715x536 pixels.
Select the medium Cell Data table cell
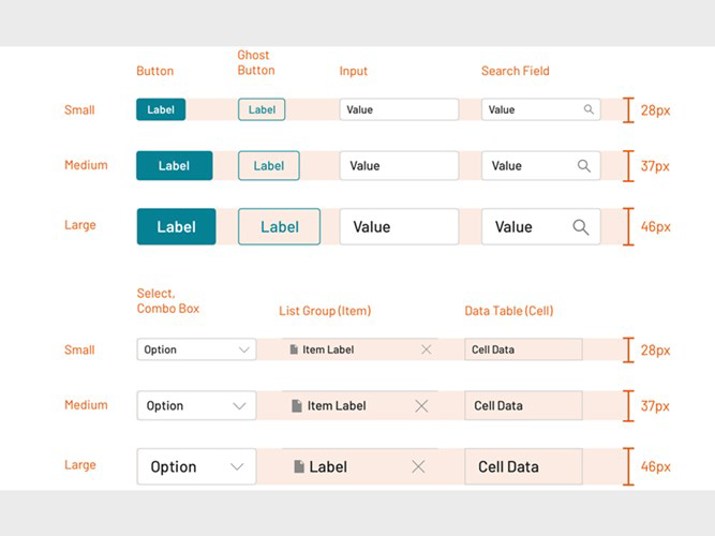(x=523, y=406)
